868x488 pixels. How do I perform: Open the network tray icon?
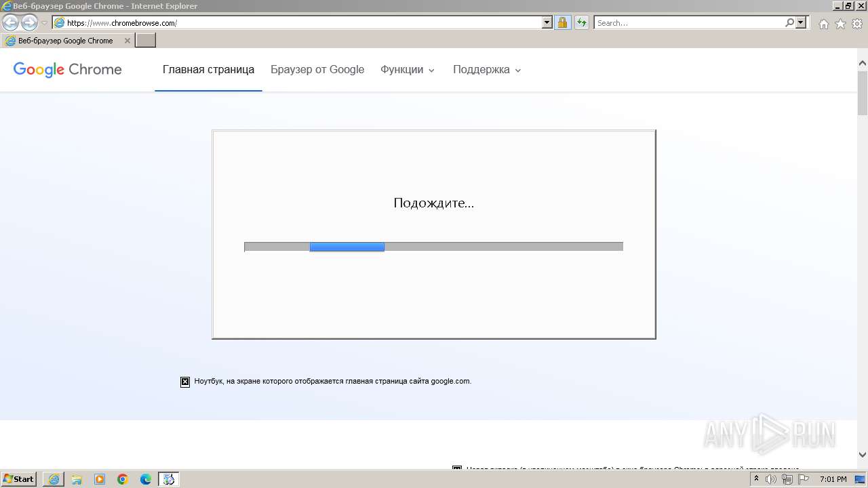pyautogui.click(x=787, y=479)
